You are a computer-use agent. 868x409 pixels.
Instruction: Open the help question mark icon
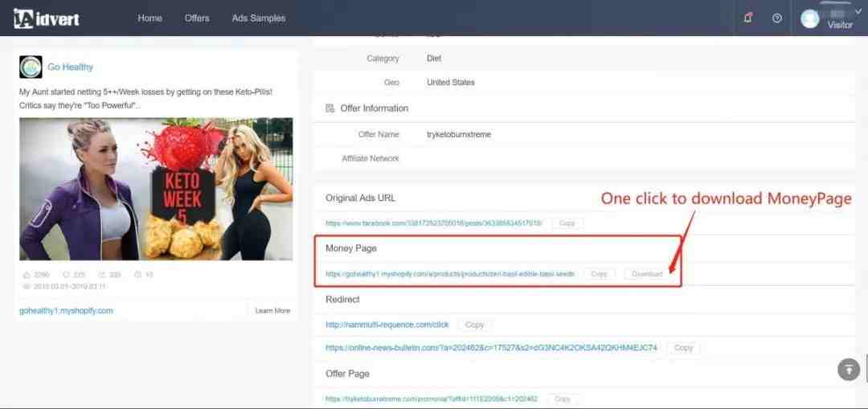point(777,18)
